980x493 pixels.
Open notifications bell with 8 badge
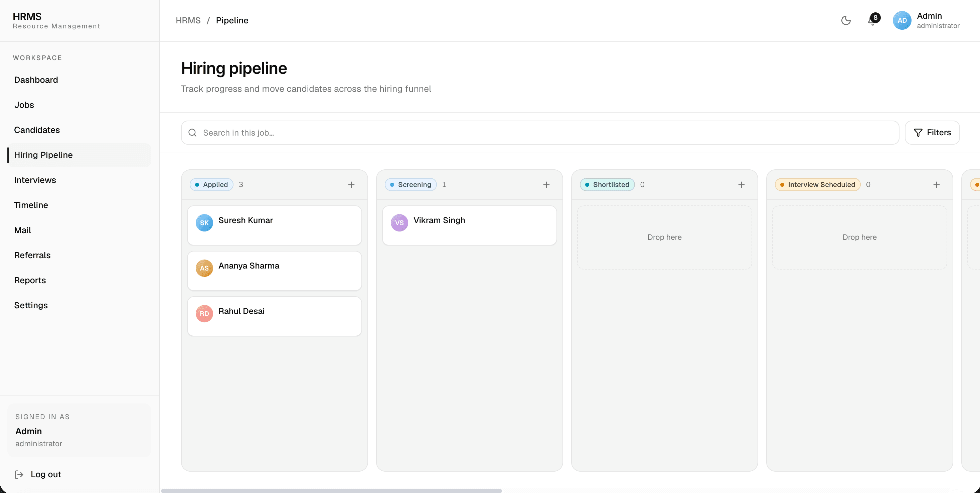(873, 20)
